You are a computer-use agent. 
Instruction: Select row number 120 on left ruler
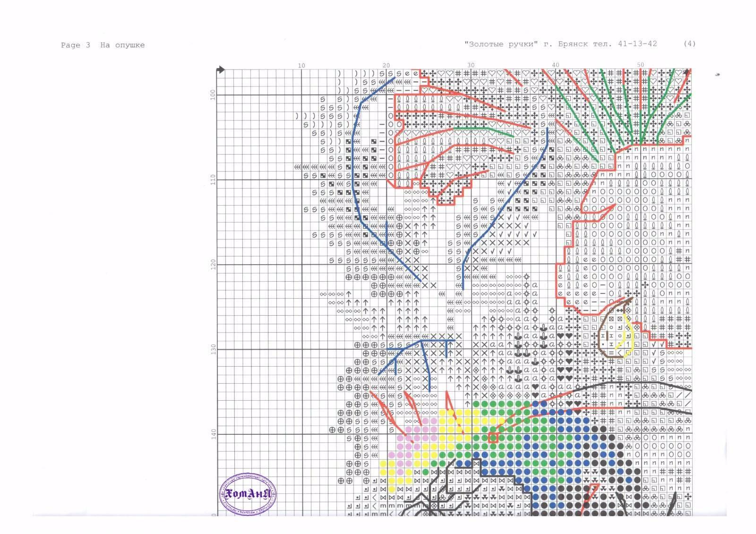point(213,264)
